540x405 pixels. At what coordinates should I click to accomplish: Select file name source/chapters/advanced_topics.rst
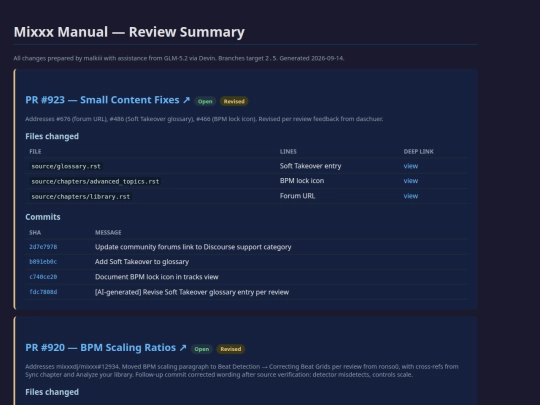95,181
